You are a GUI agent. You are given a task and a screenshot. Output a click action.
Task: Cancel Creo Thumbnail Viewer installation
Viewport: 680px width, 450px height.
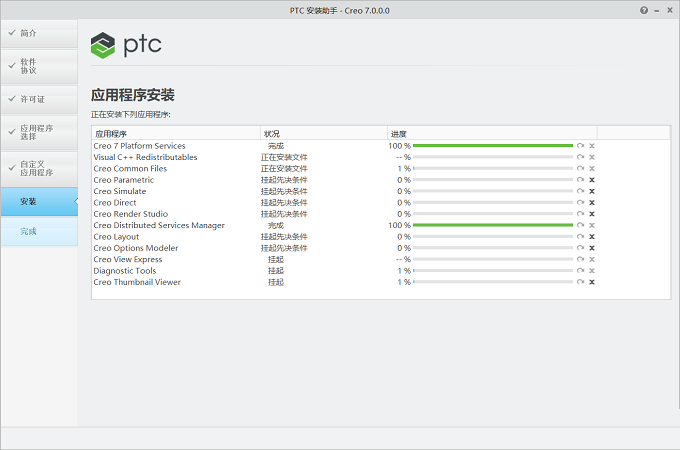tap(592, 282)
